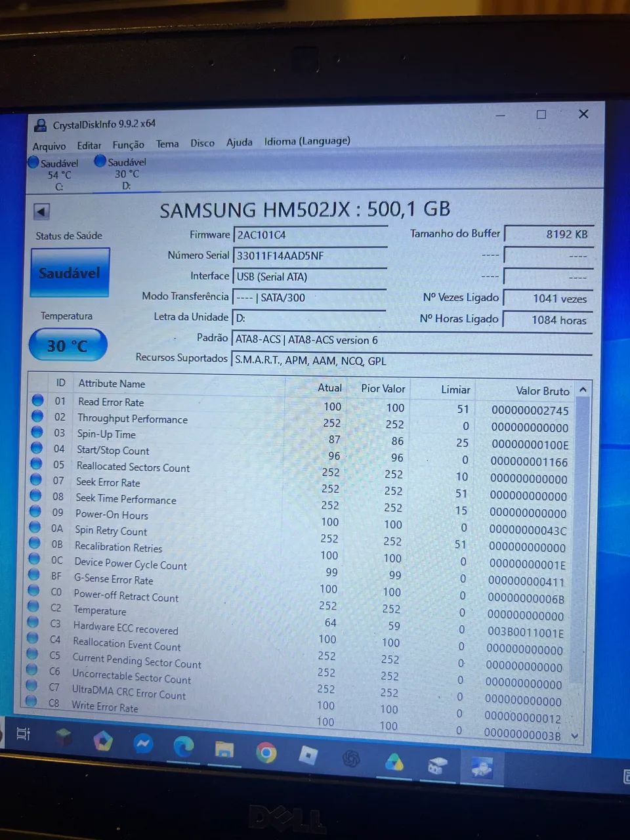Click the Saudável health status button
Viewport: 630px width, 840px height.
[70, 272]
